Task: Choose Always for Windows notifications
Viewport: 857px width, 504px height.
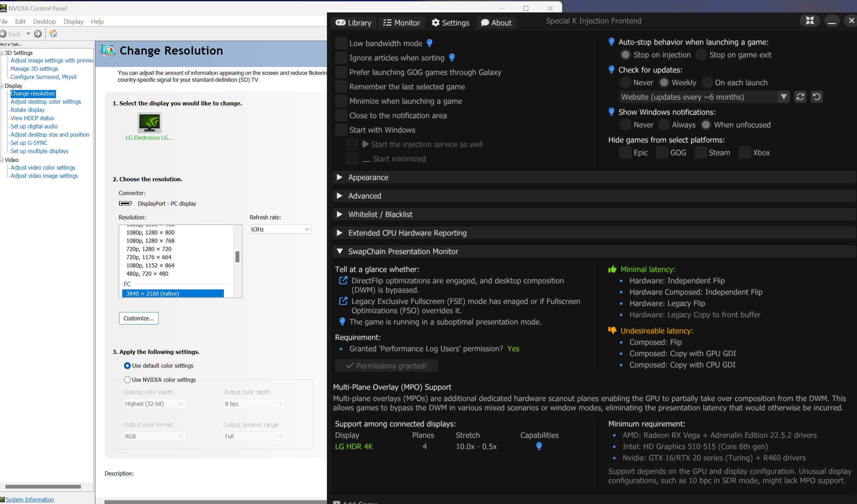Action: point(664,125)
